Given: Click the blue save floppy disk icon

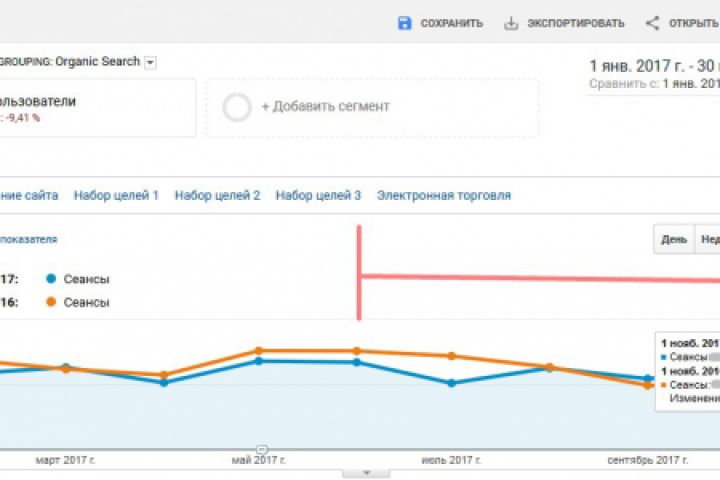Looking at the screenshot, I should [405, 23].
